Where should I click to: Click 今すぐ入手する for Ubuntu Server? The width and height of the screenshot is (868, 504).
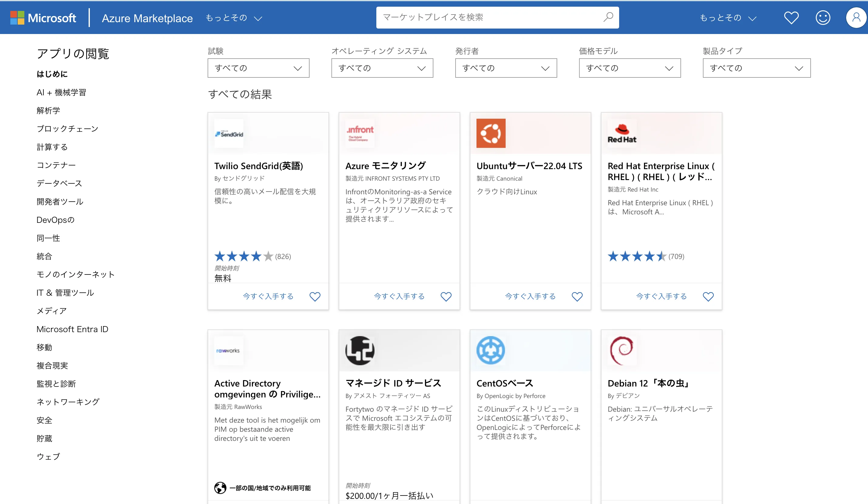click(529, 296)
